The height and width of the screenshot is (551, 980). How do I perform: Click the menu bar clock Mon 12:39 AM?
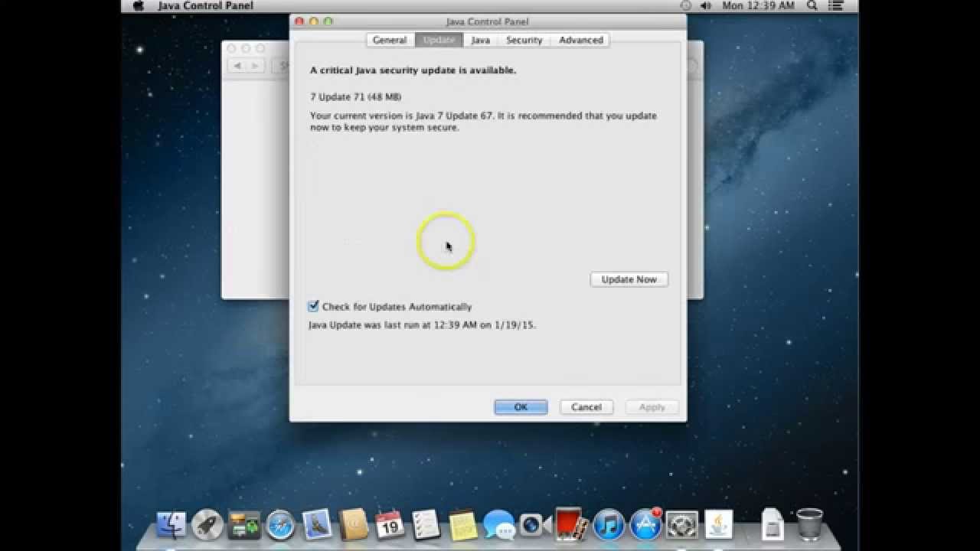(x=758, y=6)
